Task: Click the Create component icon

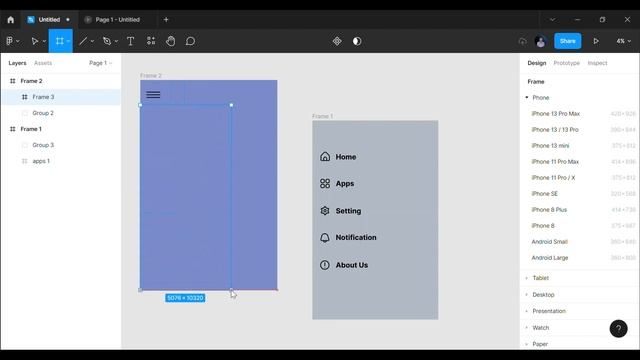Action: tap(337, 41)
